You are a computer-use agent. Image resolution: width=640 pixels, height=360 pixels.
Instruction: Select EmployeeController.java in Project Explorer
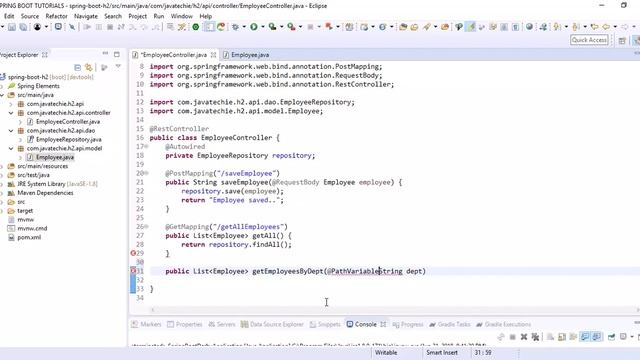pyautogui.click(x=68, y=122)
